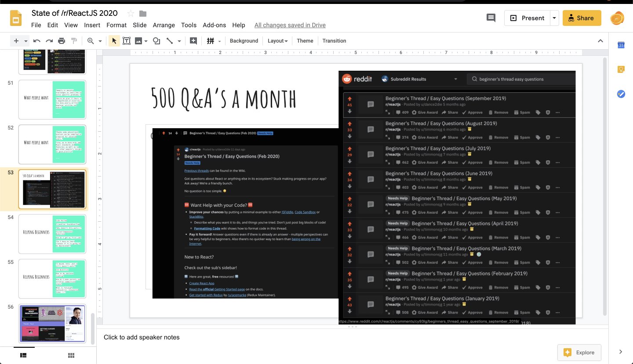
Task: Open the Edit menu
Action: pyautogui.click(x=53, y=25)
